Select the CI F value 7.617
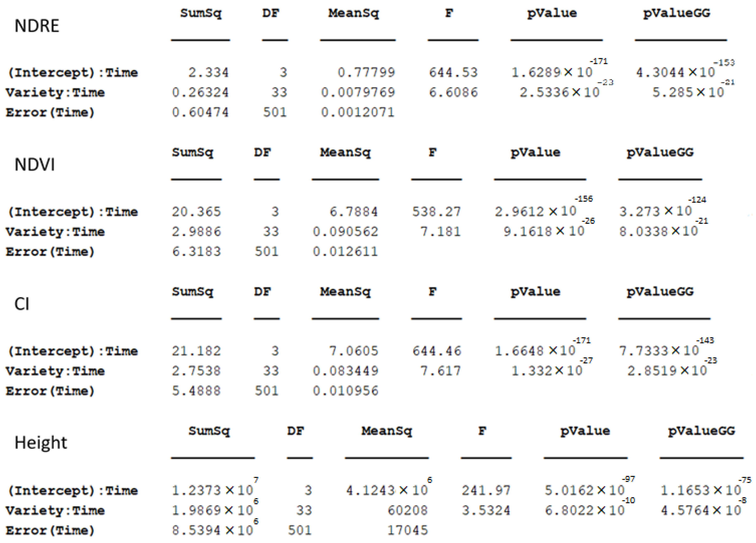Viewport: 756px width, 543px height. (x=440, y=371)
